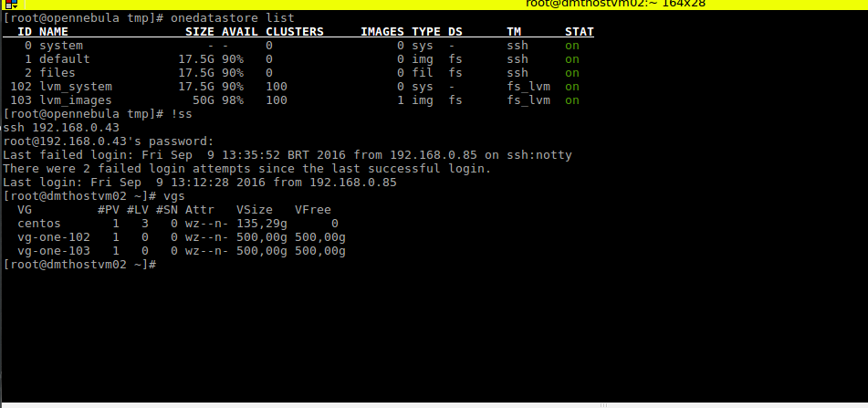868x408 pixels.
Task: Select the STAT column header
Action: click(x=579, y=32)
